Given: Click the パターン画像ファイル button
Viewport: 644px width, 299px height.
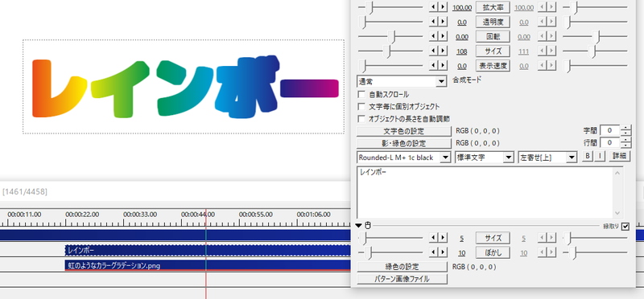Looking at the screenshot, I should (402, 279).
